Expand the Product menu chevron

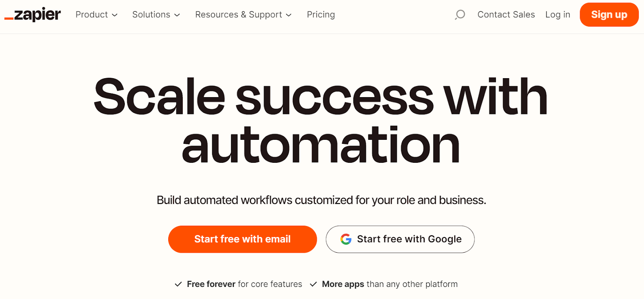(115, 15)
